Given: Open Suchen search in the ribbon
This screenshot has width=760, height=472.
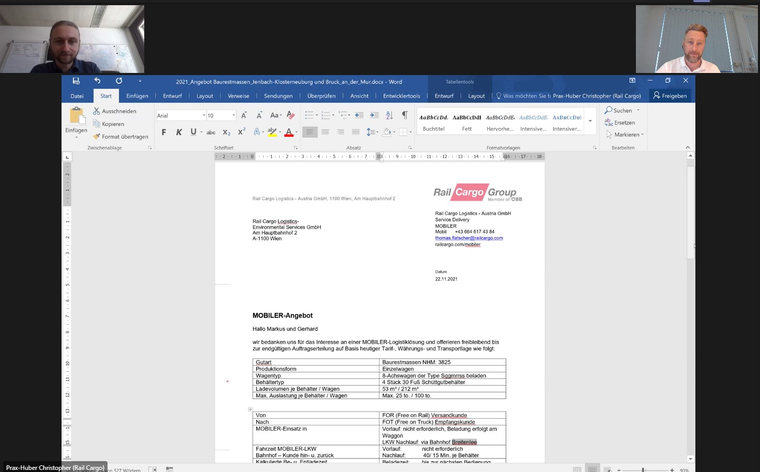Looking at the screenshot, I should click(x=618, y=110).
